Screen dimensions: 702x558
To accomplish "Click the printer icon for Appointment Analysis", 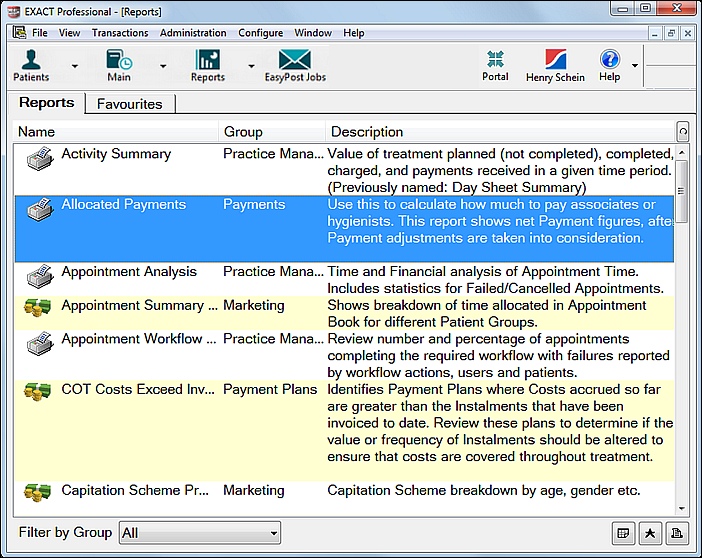I will point(40,276).
